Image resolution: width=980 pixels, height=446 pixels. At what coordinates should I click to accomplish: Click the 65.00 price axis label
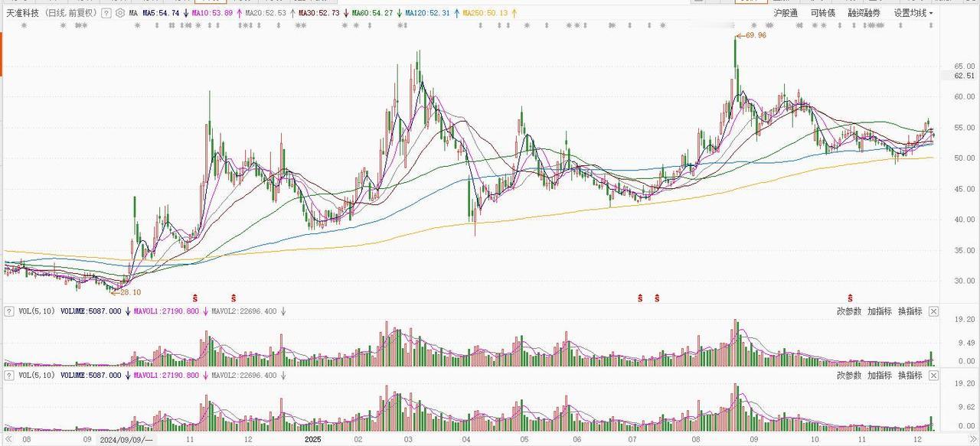coord(964,67)
